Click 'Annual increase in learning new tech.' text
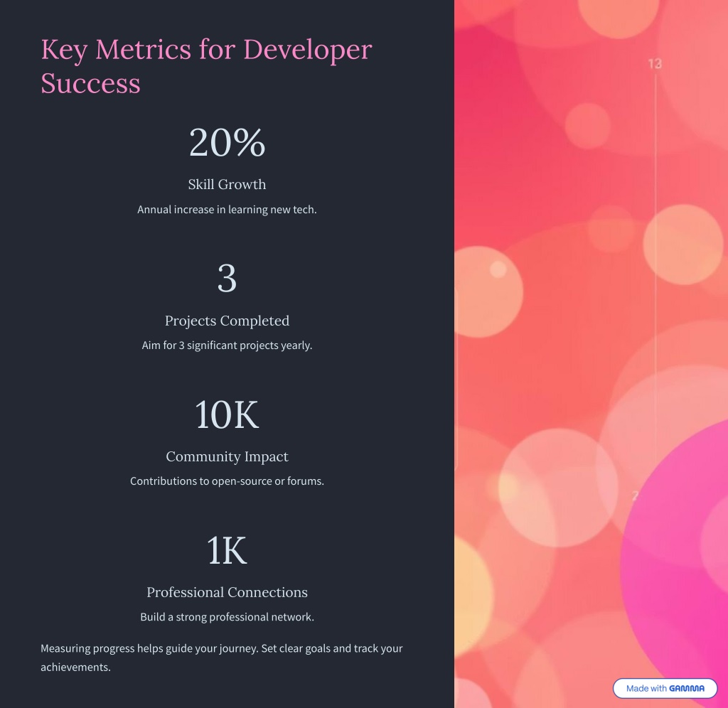Viewport: 728px width, 708px height. tap(227, 210)
